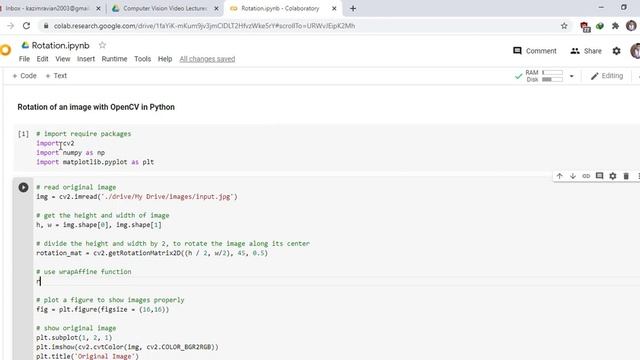This screenshot has width=640, height=360.
Task: Click the browser address bar URL
Action: click(x=204, y=26)
